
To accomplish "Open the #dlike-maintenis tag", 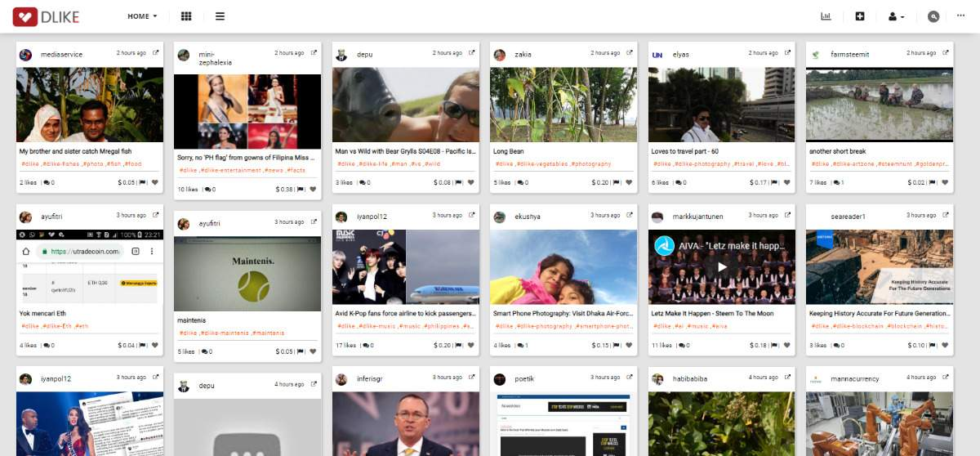I will tap(225, 333).
